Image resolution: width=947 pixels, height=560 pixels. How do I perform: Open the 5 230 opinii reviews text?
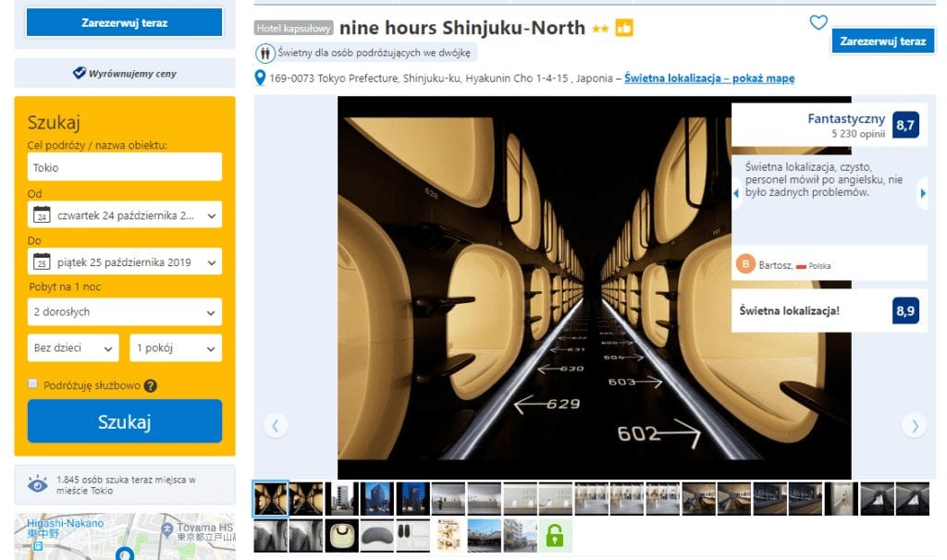858,134
